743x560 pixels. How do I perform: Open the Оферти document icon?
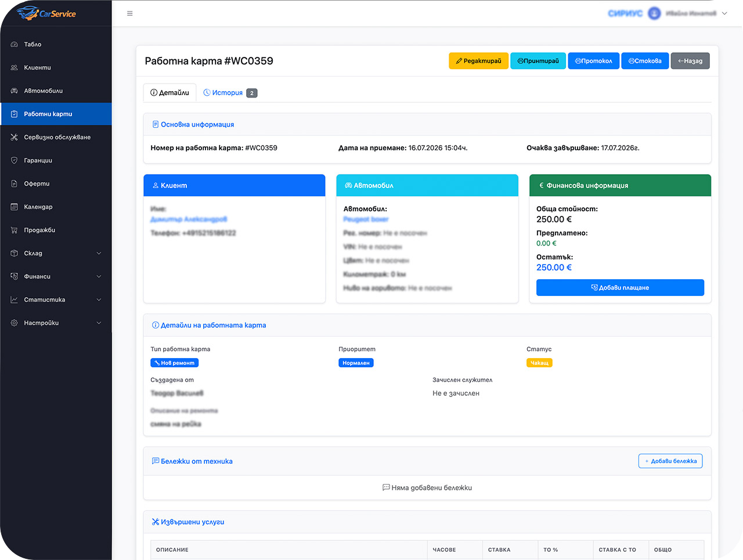pyautogui.click(x=15, y=183)
